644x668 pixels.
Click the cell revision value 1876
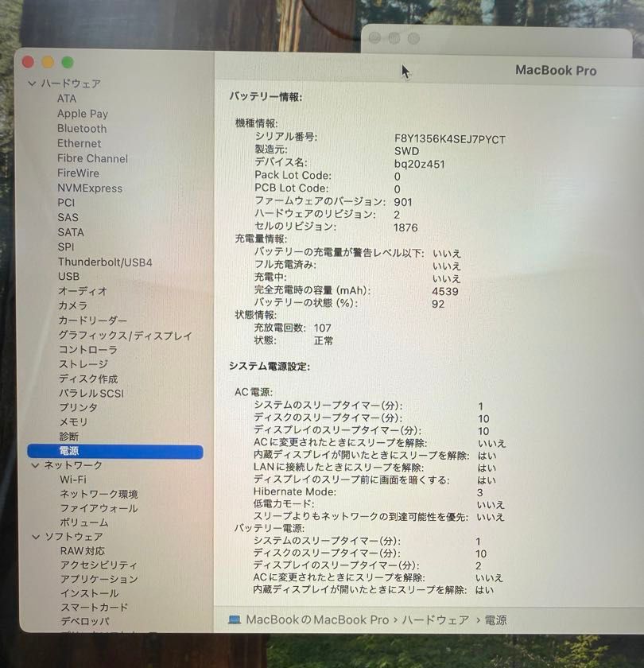pyautogui.click(x=405, y=228)
